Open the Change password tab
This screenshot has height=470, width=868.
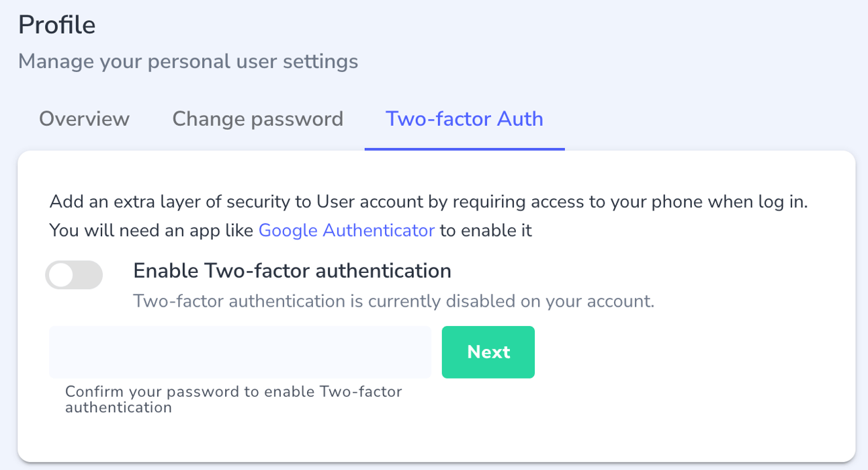pos(257,118)
